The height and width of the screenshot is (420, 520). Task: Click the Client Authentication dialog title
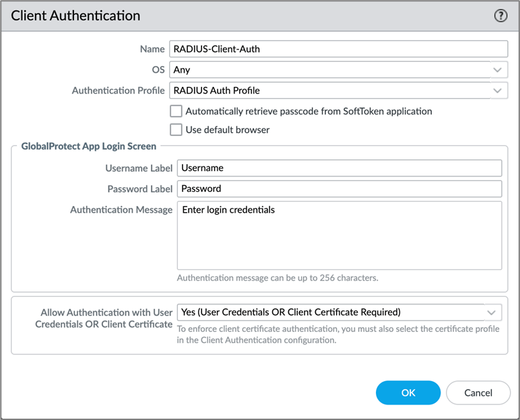pos(75,15)
